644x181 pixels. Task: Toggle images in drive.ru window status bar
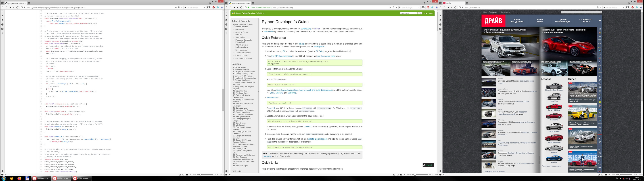click(x=606, y=174)
